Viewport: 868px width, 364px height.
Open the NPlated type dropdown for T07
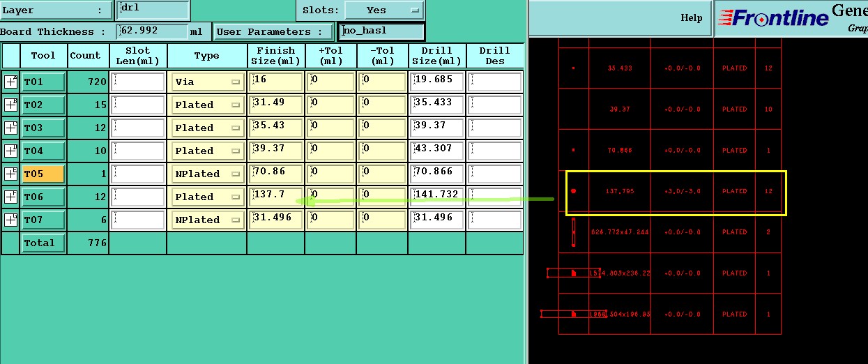207,220
